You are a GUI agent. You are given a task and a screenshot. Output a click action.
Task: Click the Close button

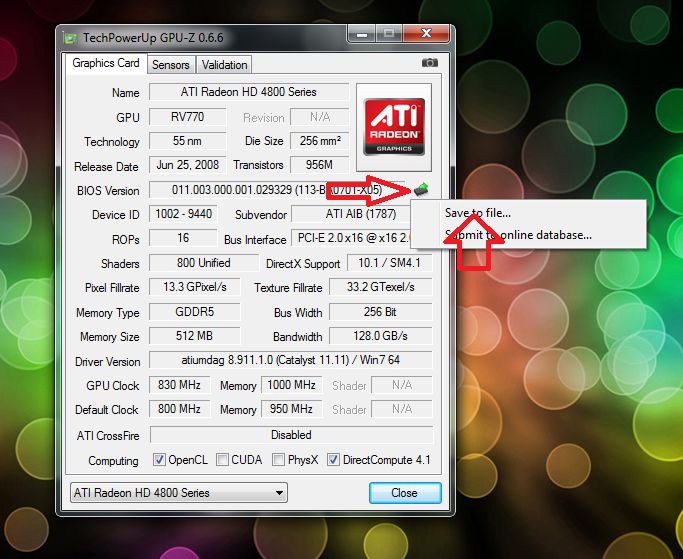click(405, 493)
